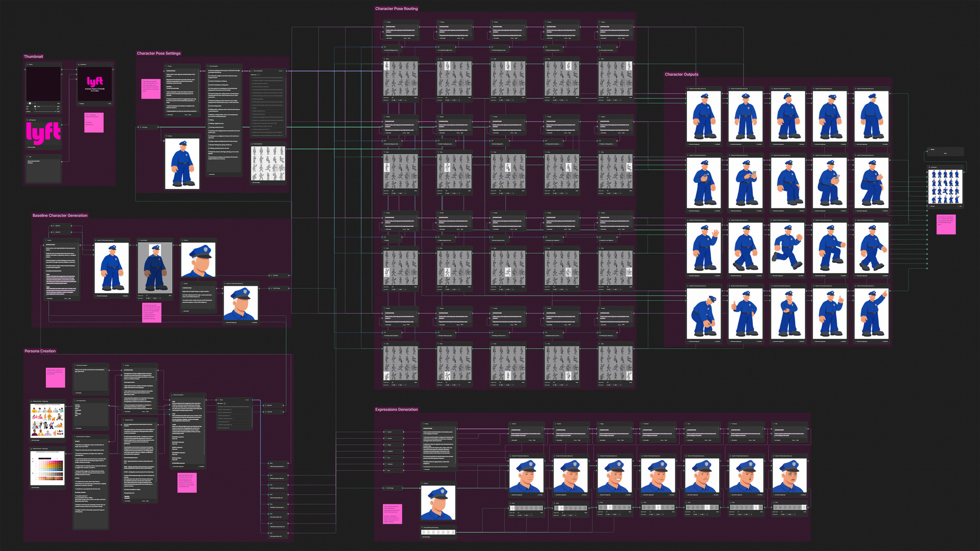Select the pink sticky note in Thumbnail group
980x551 pixels.
[x=94, y=122]
